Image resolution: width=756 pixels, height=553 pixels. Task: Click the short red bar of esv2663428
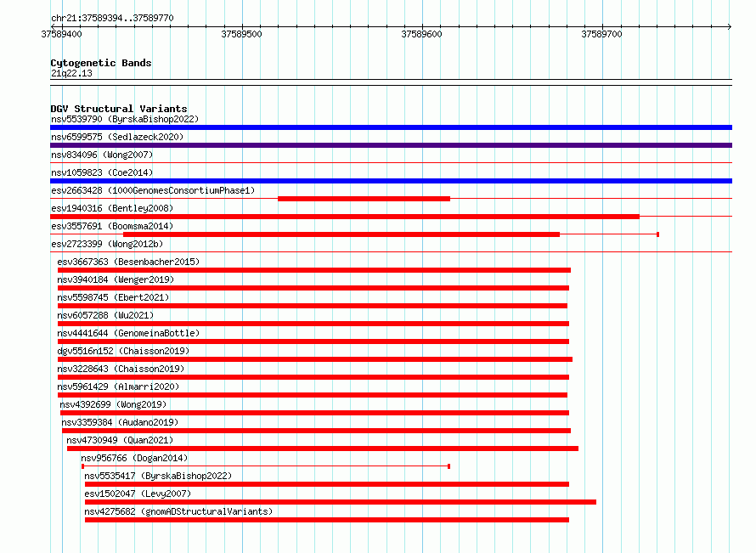tap(364, 199)
